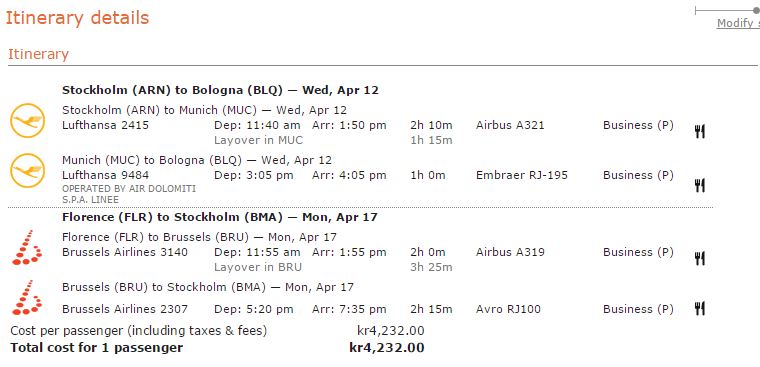Click Florence (FLR) to Stockholm (BMA) heading
This screenshot has width=760, height=367.
point(220,217)
